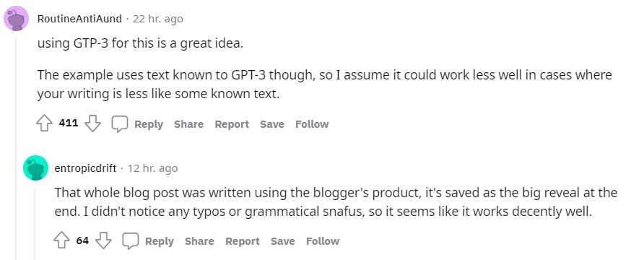
Task: Click the speech bubble icon on the first comment
Action: pyautogui.click(x=120, y=124)
